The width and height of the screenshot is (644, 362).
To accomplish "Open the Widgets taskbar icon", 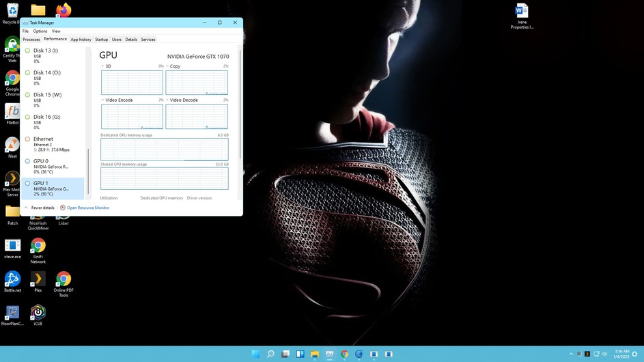I will click(300, 354).
